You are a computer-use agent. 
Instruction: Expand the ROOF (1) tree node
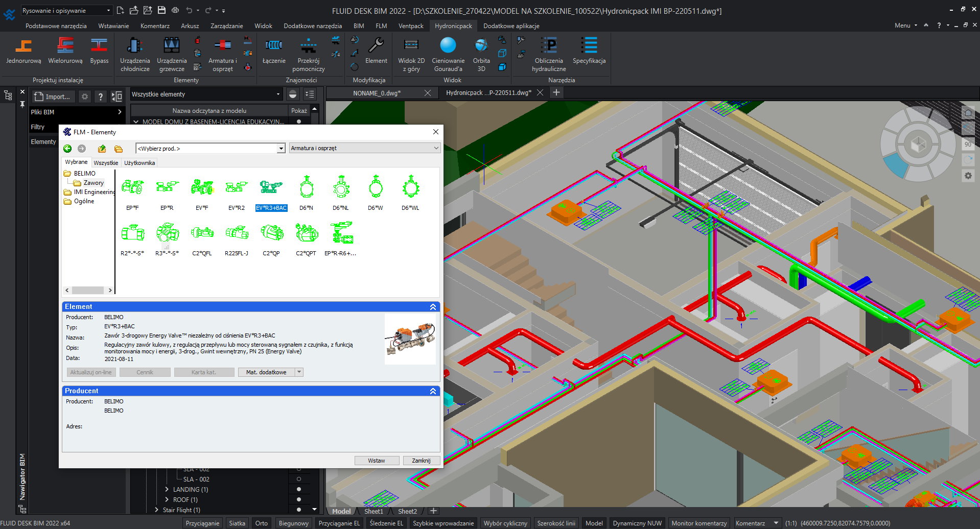coord(167,499)
